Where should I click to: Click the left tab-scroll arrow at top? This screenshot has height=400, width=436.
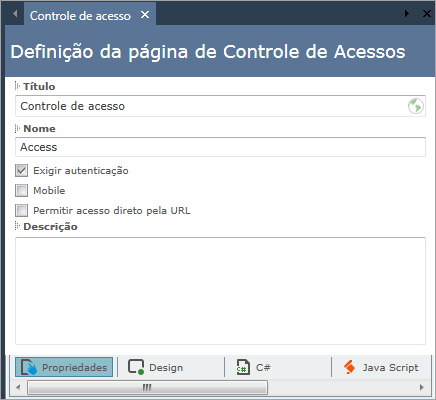coord(15,14)
